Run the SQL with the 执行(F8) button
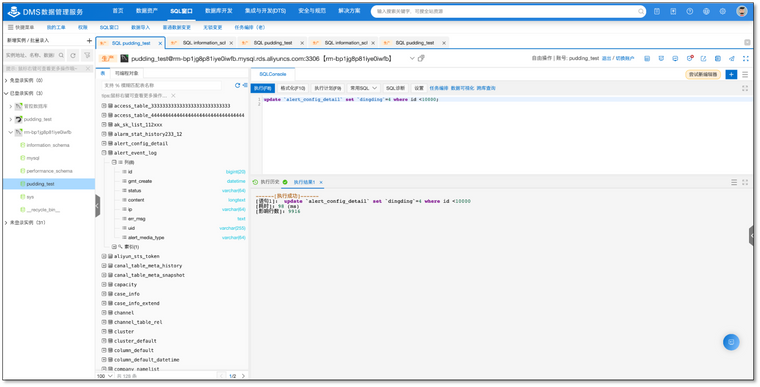This screenshot has height=387, width=760. pyautogui.click(x=263, y=88)
